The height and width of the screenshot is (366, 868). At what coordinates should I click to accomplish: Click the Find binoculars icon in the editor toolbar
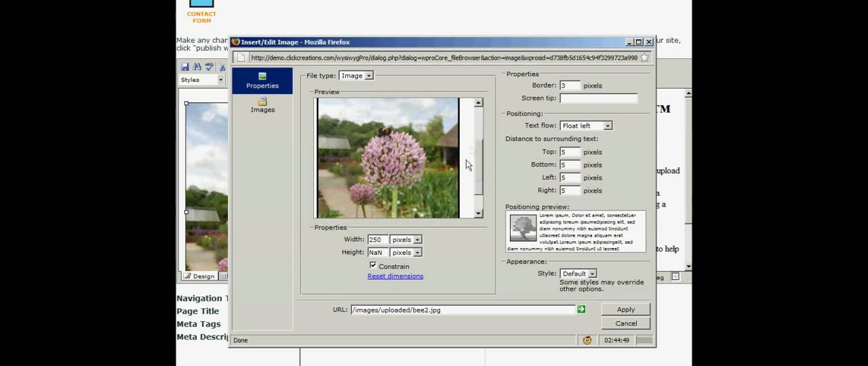tap(197, 66)
